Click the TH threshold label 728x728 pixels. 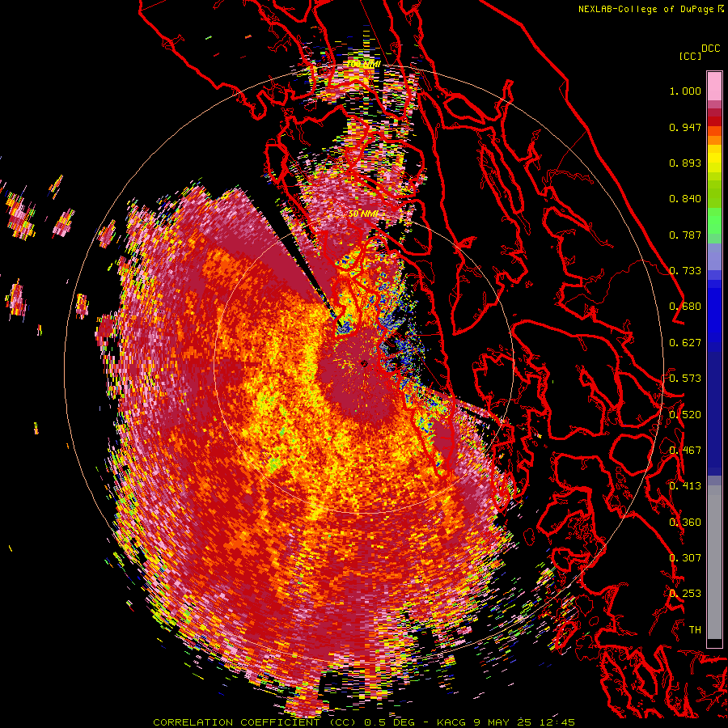pyautogui.click(x=695, y=629)
